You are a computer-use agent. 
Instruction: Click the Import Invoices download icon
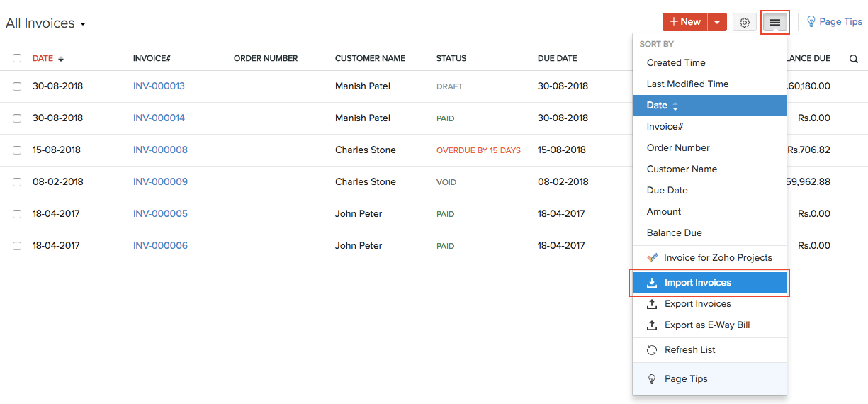[x=652, y=283]
